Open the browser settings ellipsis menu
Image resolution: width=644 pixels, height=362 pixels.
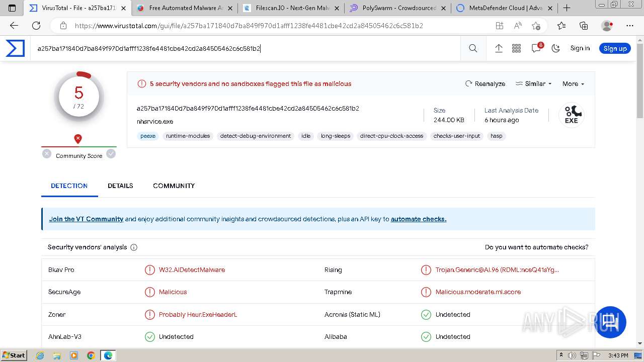coord(630,26)
